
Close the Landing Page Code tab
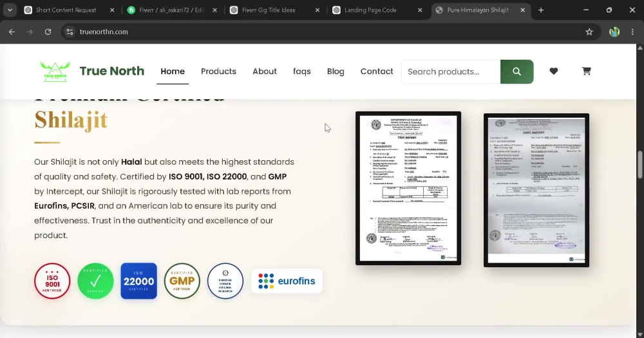[420, 10]
